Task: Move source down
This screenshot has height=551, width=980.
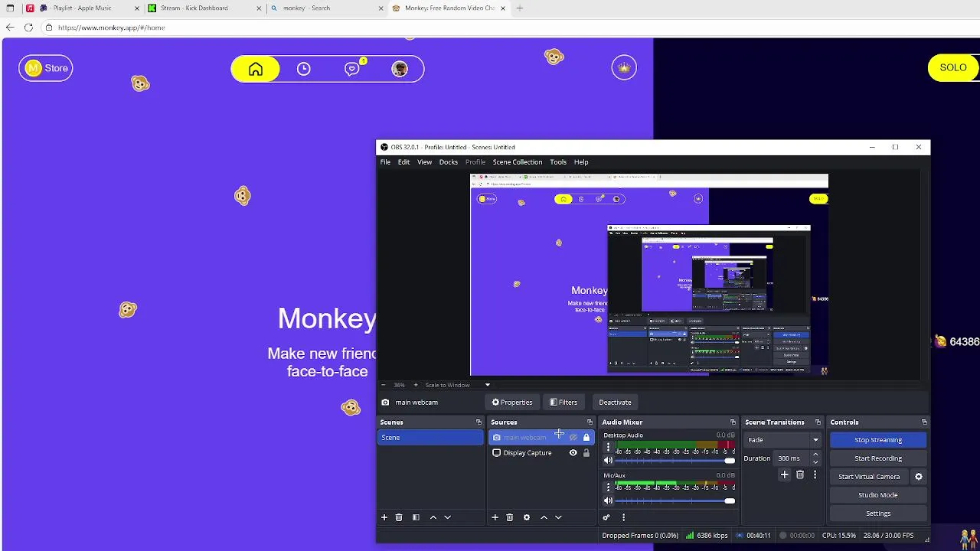Action: (558, 518)
